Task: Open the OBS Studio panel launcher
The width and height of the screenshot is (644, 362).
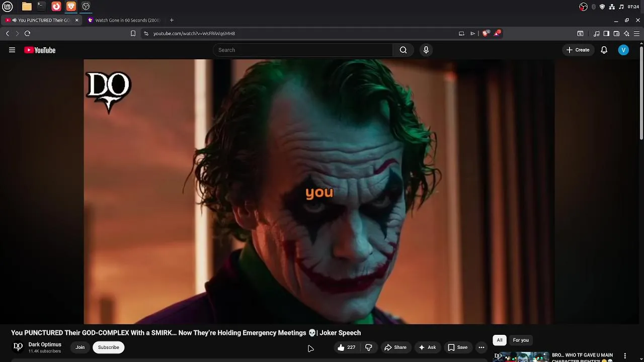Action: pyautogui.click(x=86, y=7)
